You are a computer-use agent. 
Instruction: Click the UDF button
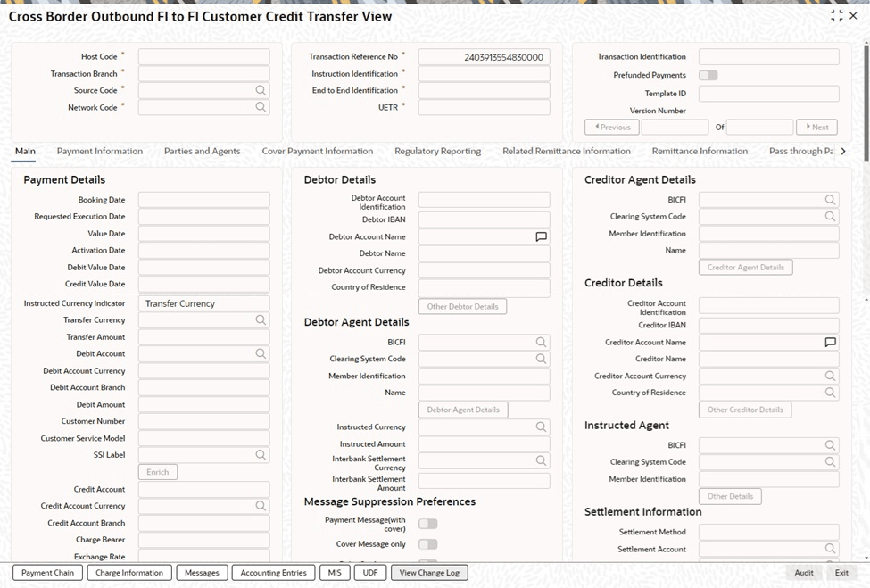[370, 573]
